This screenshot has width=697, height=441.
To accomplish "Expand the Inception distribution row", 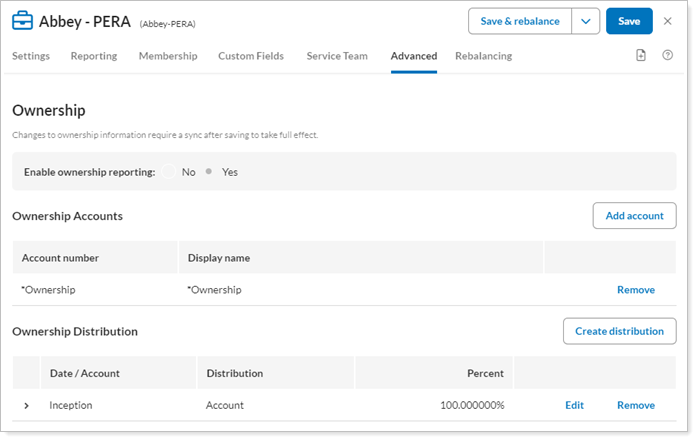I will [27, 406].
